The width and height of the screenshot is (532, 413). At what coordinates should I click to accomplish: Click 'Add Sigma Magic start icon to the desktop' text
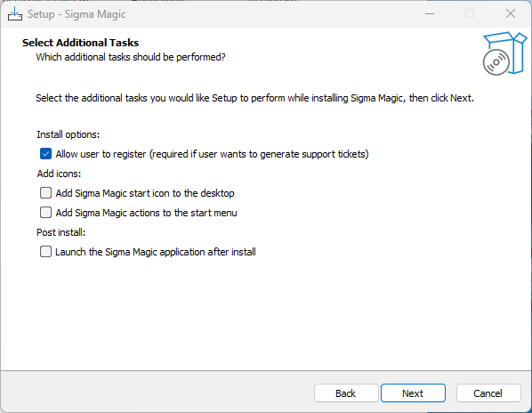pos(145,193)
